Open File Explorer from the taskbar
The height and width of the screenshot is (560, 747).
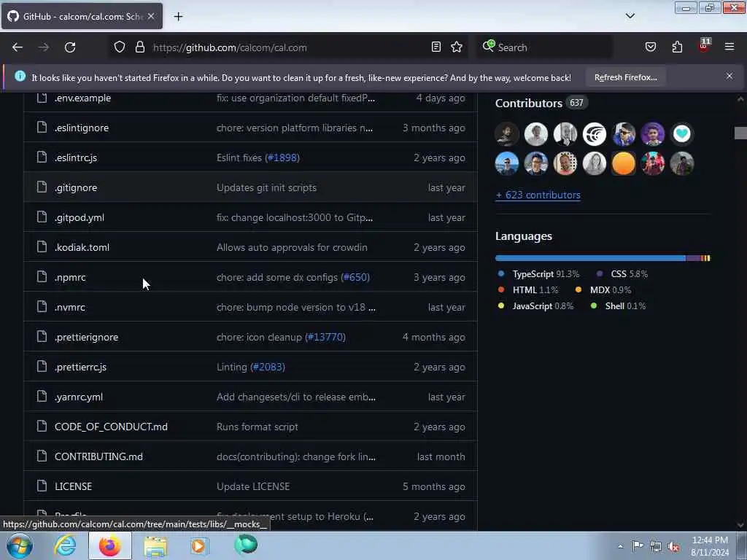tap(155, 545)
